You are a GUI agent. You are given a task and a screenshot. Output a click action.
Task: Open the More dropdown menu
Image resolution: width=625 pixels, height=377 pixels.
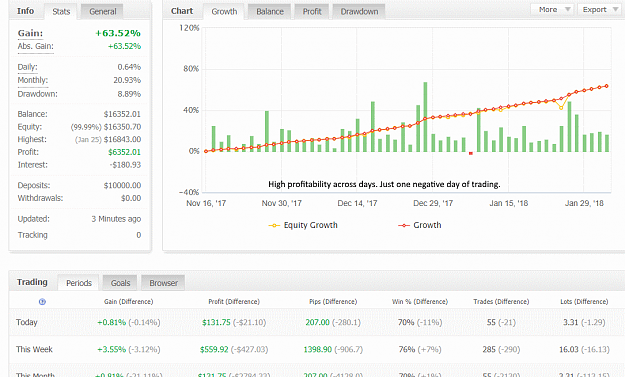(552, 9)
